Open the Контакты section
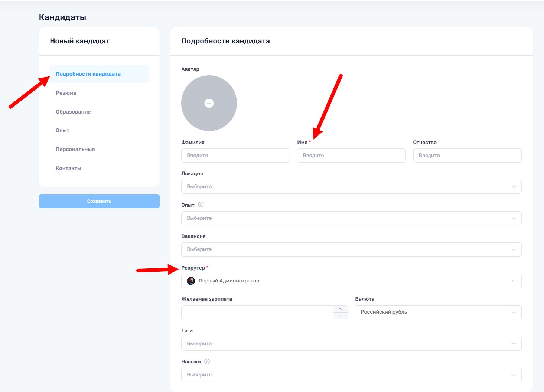 click(68, 168)
